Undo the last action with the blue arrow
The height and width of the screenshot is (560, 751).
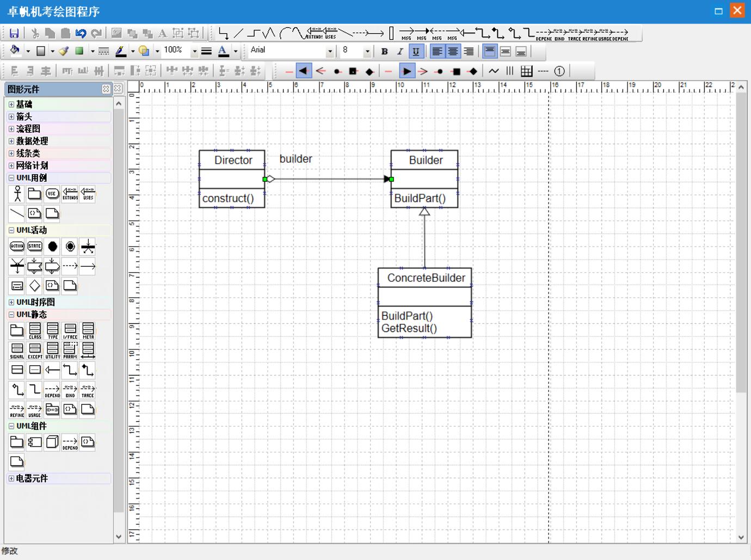[x=81, y=33]
